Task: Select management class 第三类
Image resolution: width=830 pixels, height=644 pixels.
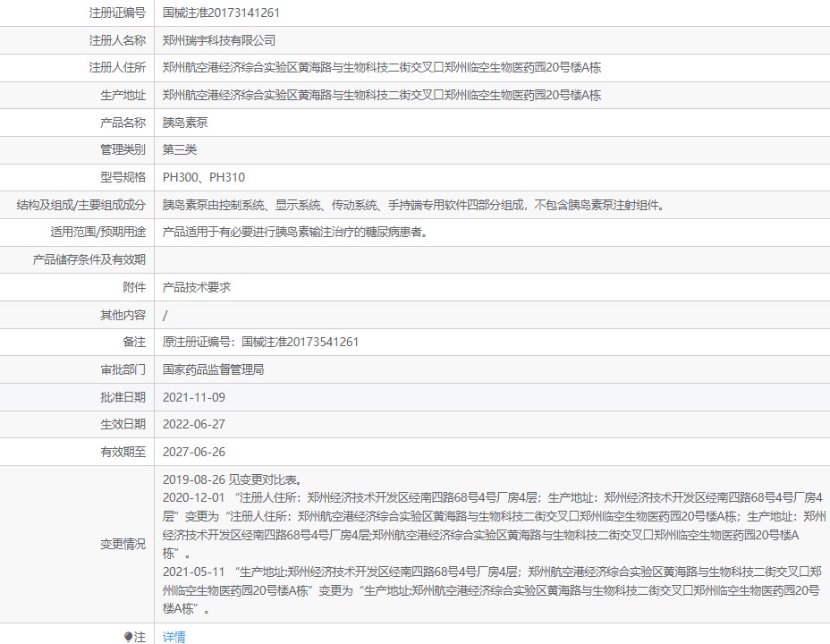Action: pos(180,149)
